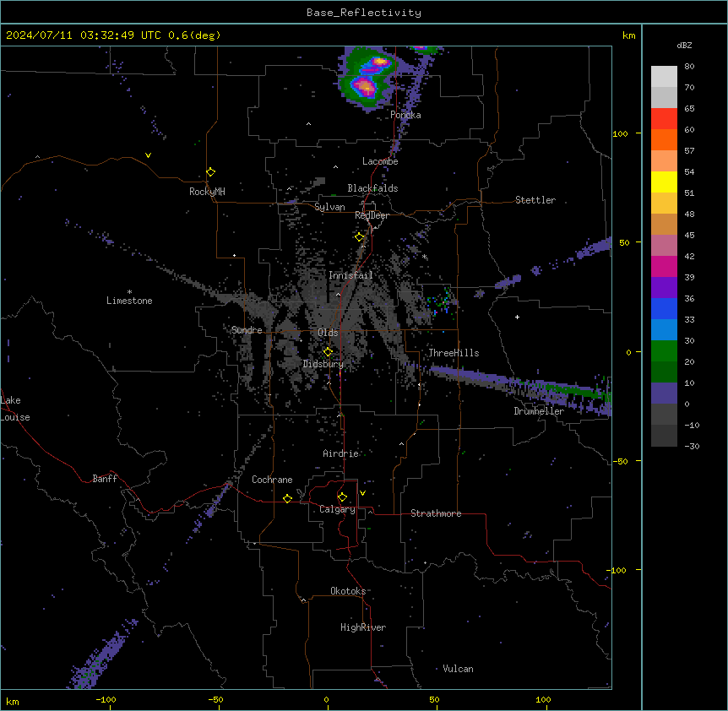Click the yellow V marker east of Calgary
Viewport: 728px width, 711px height.
362,493
